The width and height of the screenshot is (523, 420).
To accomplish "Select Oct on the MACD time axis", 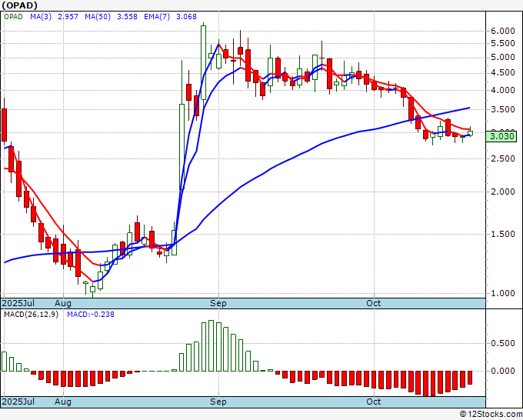I will point(374,402).
